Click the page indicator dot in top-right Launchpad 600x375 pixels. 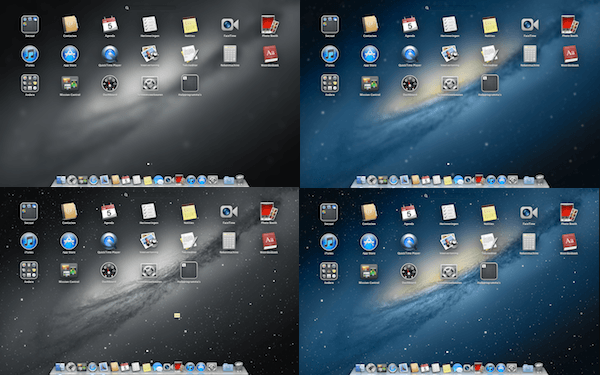click(448, 164)
